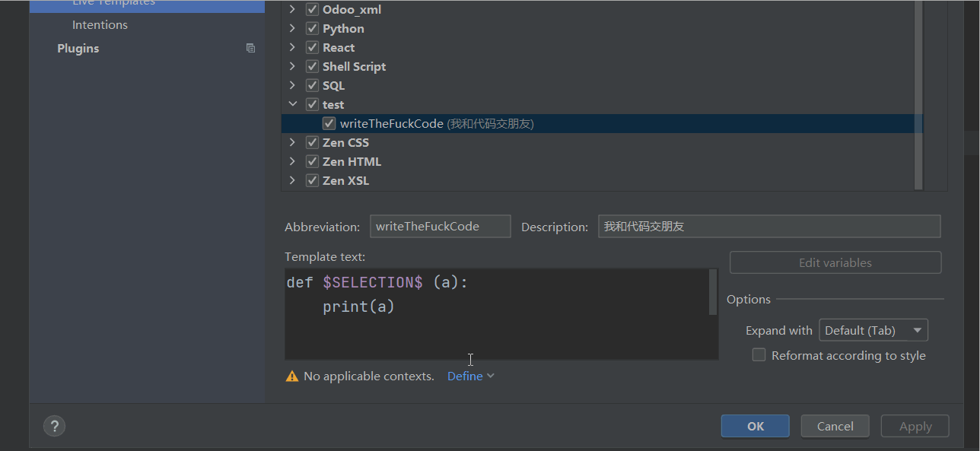Enable Reformat according to style
The height and width of the screenshot is (451, 980).
759,355
